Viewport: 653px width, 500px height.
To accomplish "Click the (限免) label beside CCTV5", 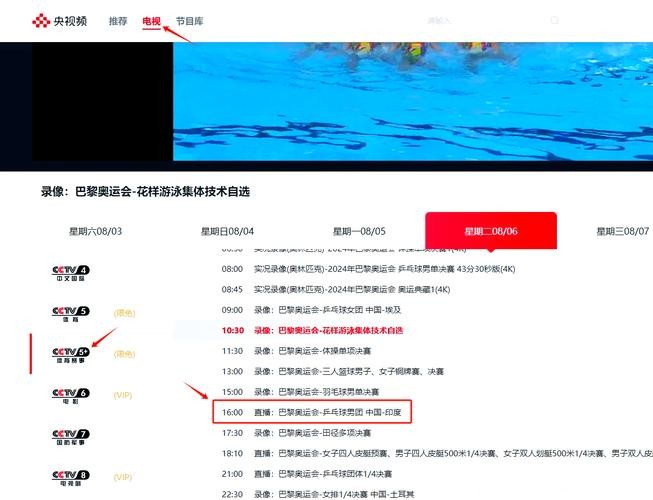I will (125, 313).
